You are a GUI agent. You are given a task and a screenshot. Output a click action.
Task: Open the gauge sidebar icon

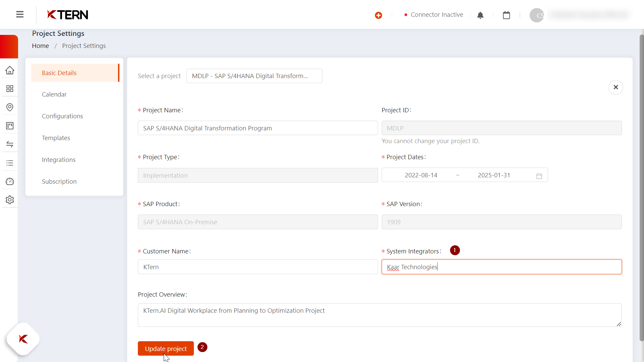pyautogui.click(x=10, y=181)
